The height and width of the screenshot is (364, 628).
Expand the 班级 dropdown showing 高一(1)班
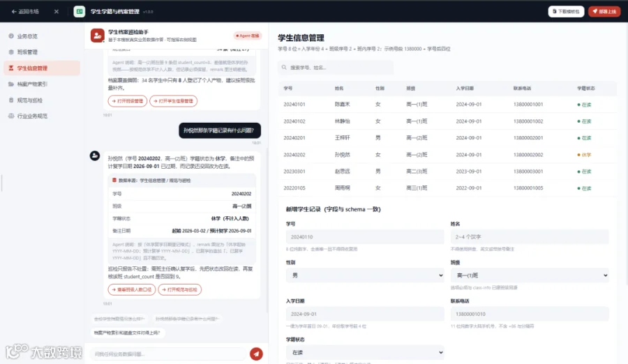click(530, 275)
